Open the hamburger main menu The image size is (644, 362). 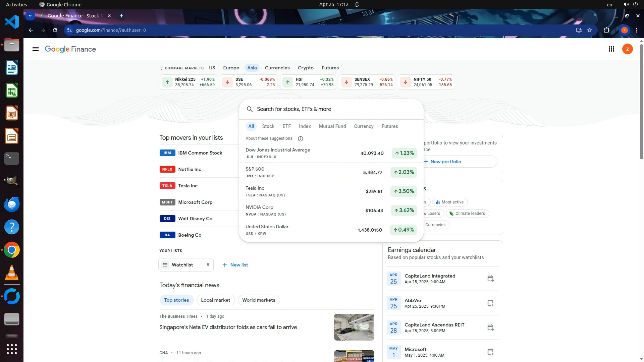click(36, 49)
